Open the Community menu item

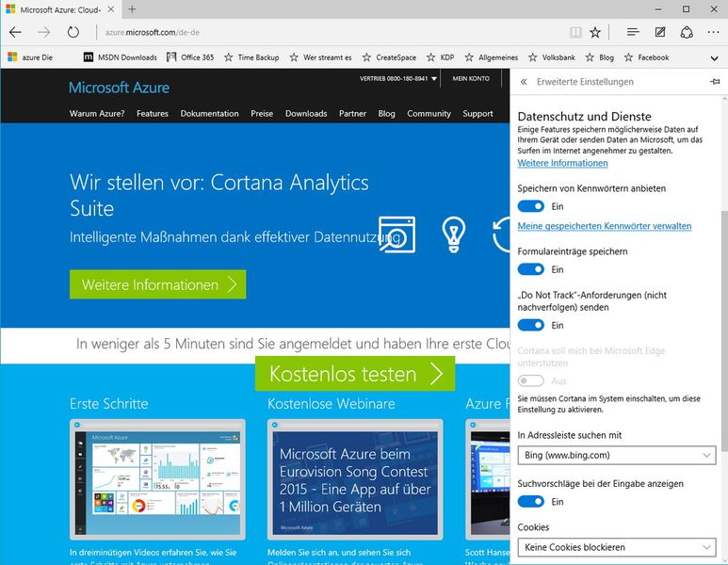pos(429,113)
